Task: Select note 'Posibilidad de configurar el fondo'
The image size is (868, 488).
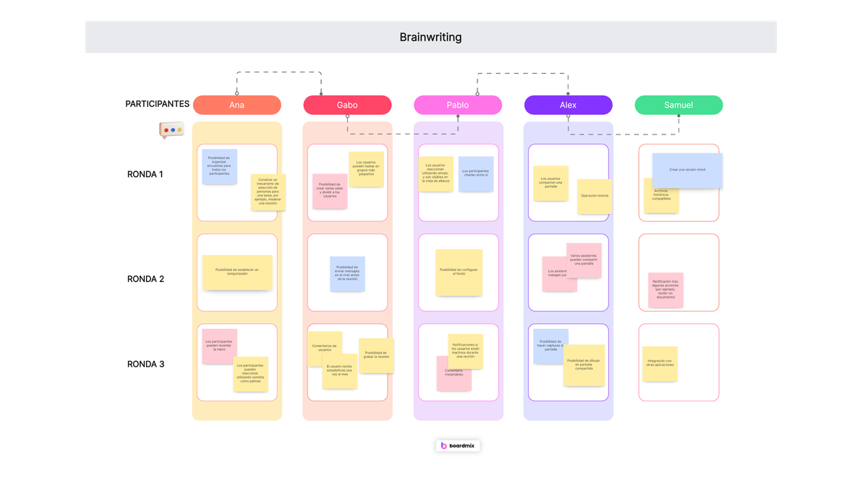Action: [459, 273]
